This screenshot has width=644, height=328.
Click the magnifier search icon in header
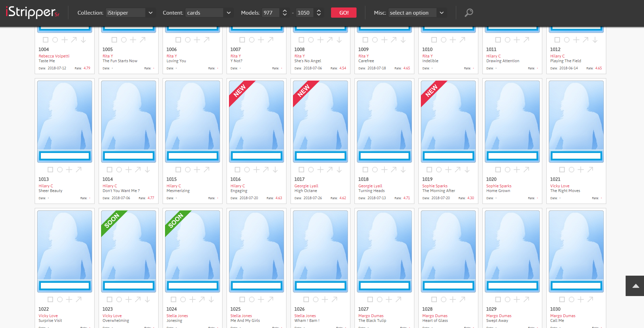tap(469, 13)
